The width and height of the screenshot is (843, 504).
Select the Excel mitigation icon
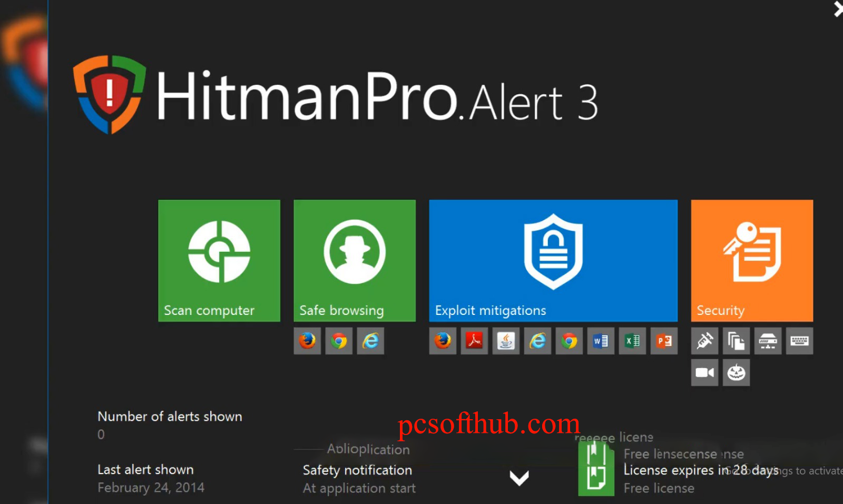(632, 341)
